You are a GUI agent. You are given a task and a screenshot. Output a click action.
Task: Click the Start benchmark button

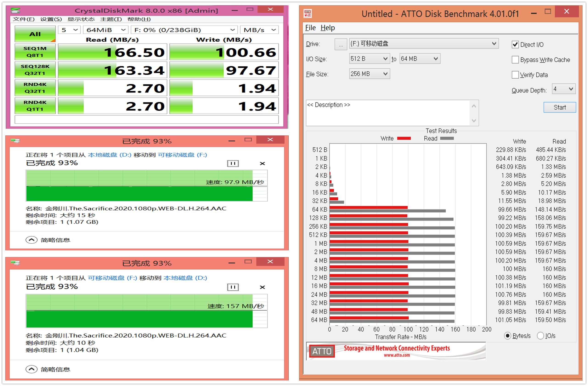(x=559, y=107)
